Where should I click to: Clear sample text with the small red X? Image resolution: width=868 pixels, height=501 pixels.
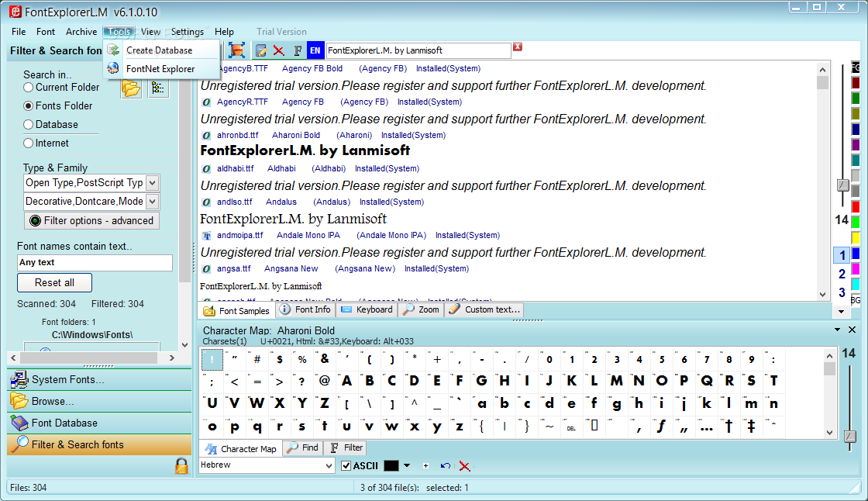pos(518,47)
